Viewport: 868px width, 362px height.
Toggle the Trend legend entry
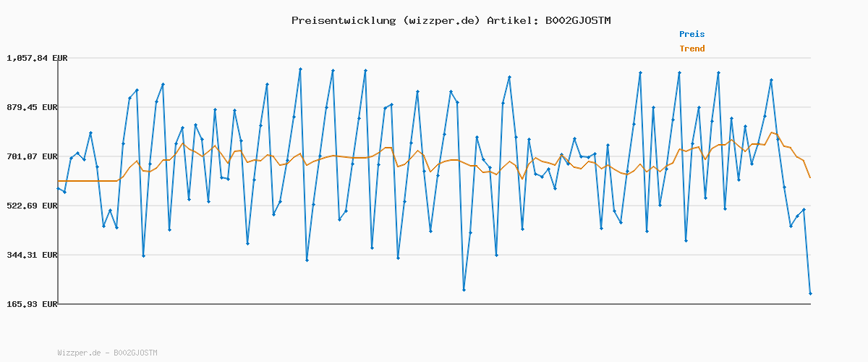pos(692,49)
